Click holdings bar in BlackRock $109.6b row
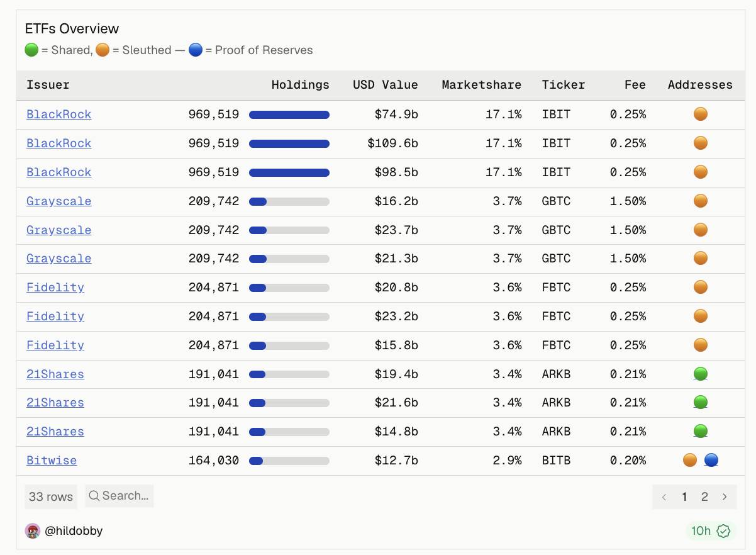 click(289, 143)
